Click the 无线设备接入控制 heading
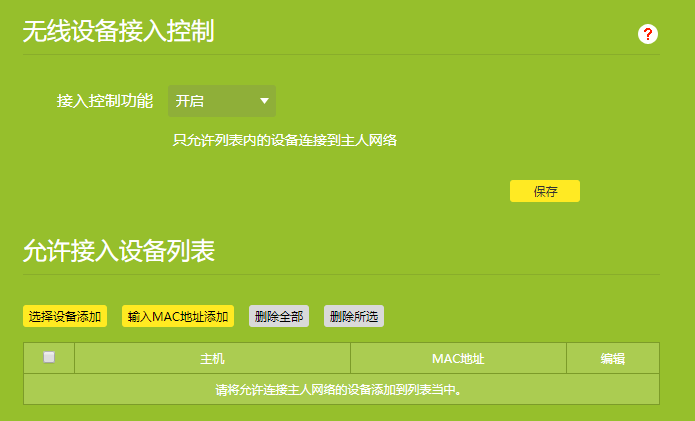 click(118, 31)
